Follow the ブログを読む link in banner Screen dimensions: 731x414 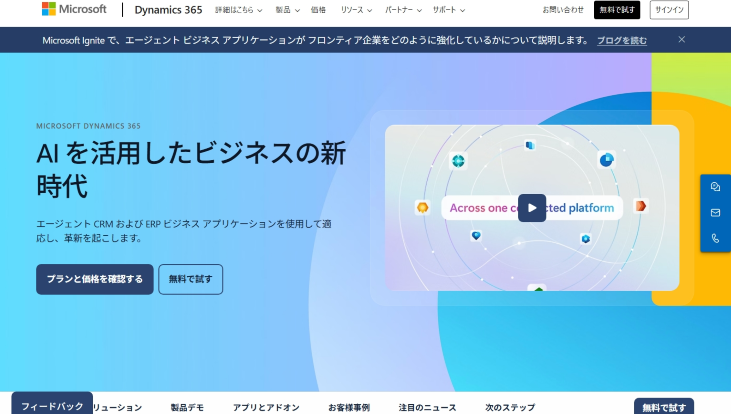point(622,40)
